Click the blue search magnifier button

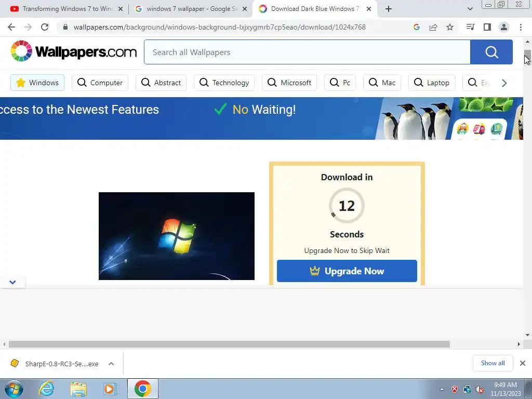point(491,52)
